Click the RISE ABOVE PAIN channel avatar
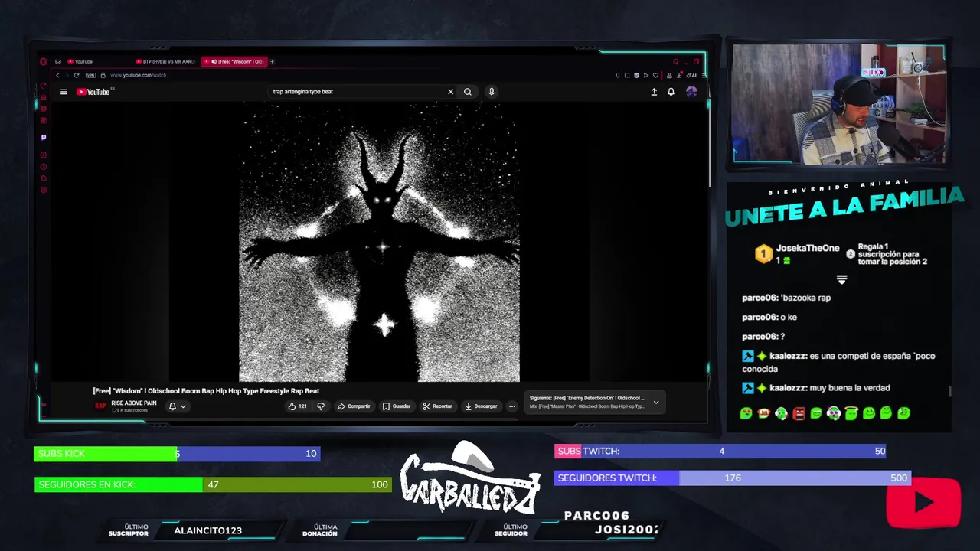Viewport: 980px width, 551px height. (x=100, y=406)
